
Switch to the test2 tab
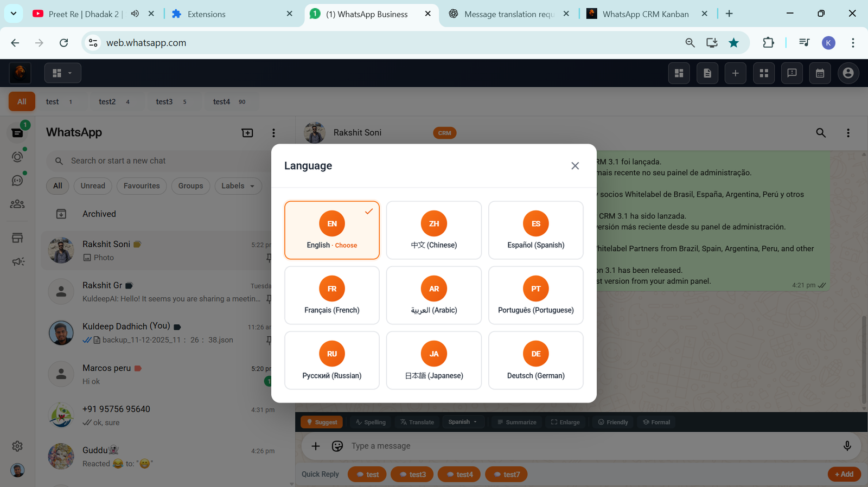(x=114, y=101)
